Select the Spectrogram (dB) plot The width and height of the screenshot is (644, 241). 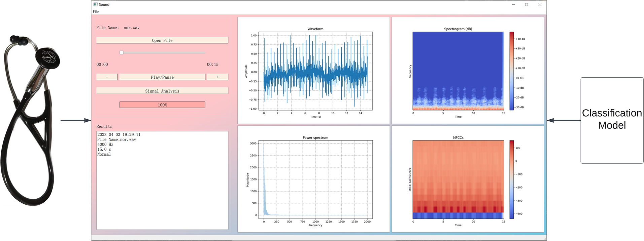coord(458,71)
